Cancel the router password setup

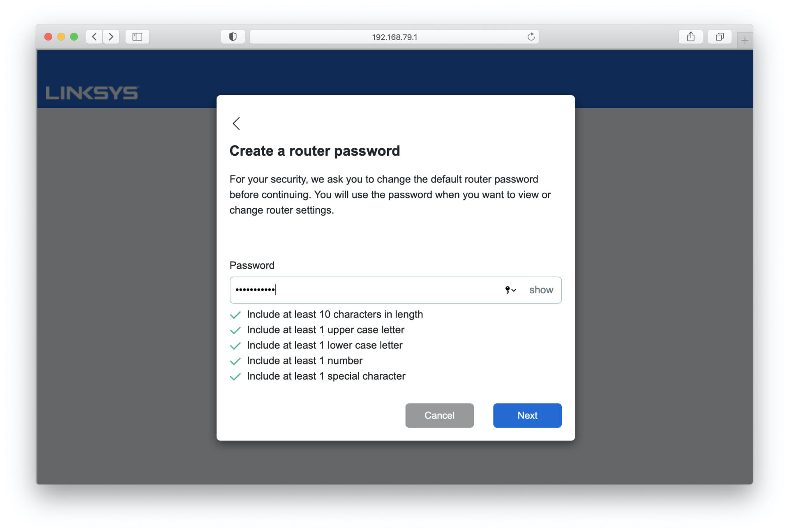tap(439, 415)
